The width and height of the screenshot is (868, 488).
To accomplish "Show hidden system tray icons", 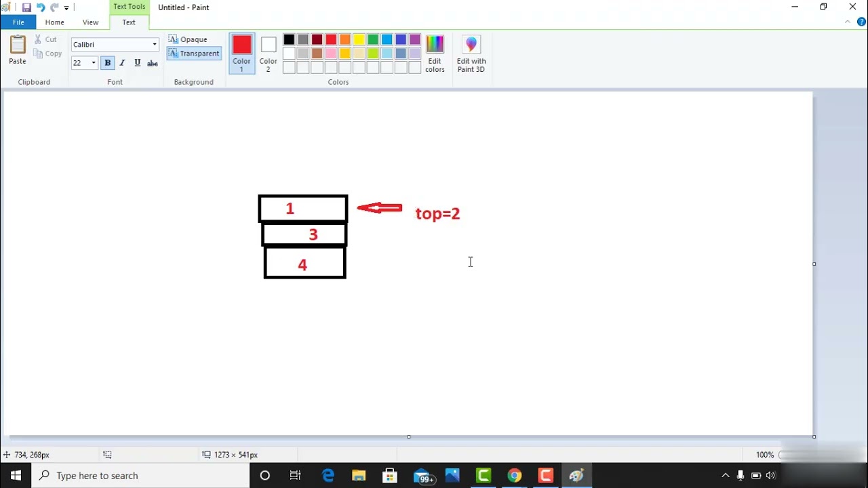I will tap(725, 476).
